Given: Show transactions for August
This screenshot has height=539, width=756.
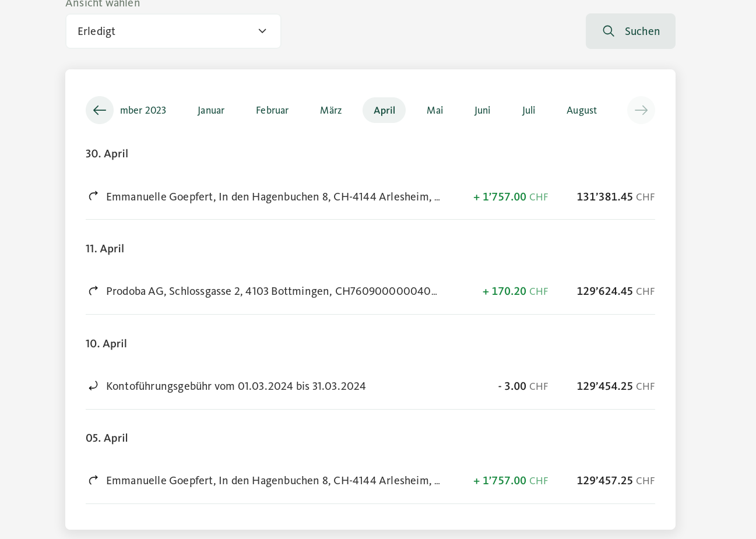Looking at the screenshot, I should pyautogui.click(x=582, y=110).
